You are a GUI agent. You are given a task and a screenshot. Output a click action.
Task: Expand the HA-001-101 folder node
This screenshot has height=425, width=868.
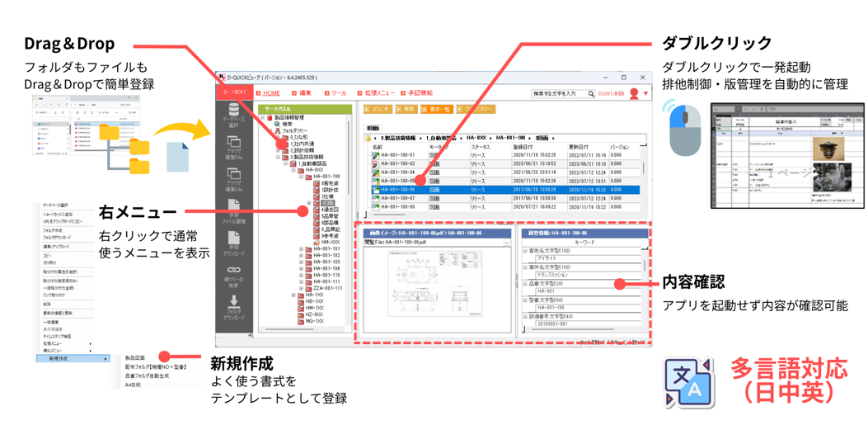(x=302, y=248)
